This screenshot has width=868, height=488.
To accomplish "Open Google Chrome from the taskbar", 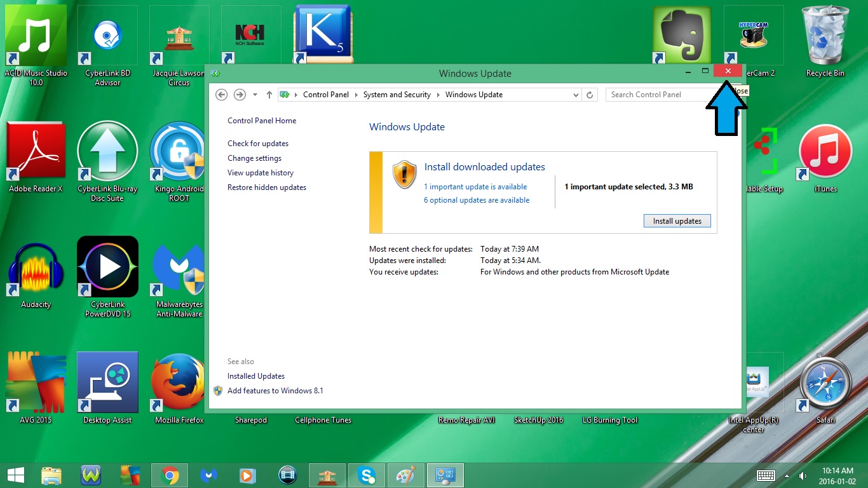I will coord(170,475).
